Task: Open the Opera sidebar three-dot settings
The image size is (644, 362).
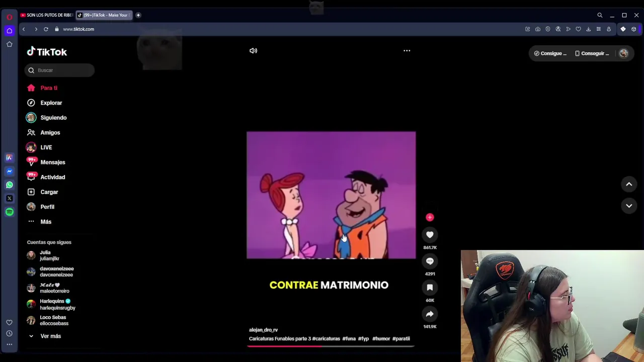Action: click(x=9, y=344)
